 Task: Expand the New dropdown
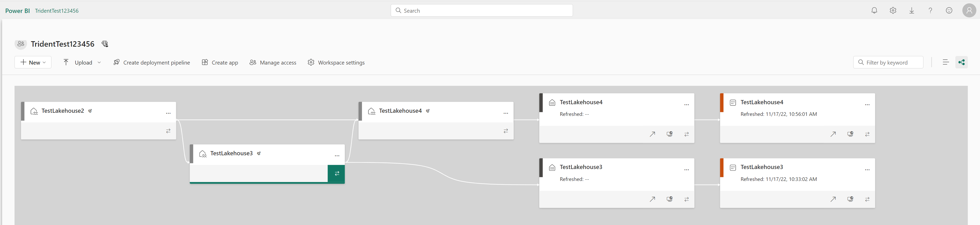pos(33,62)
